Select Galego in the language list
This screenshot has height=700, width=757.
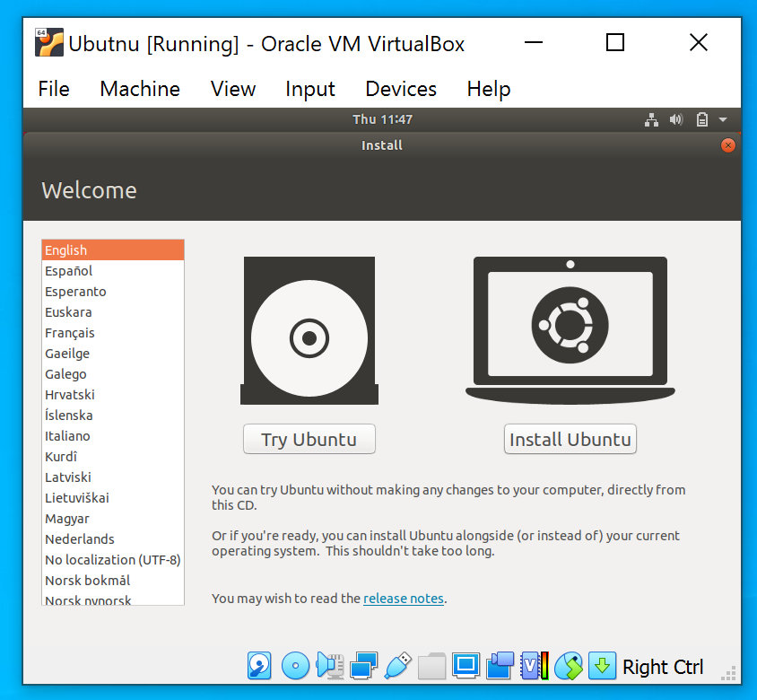tap(113, 374)
